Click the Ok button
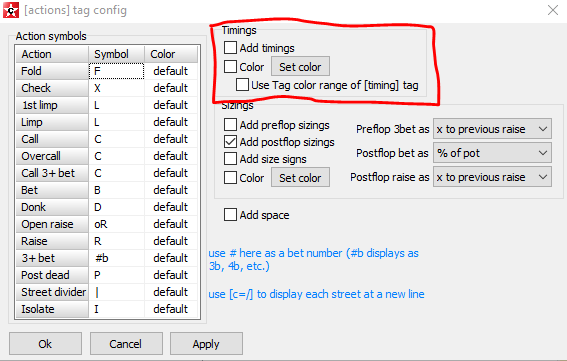Screen dimensions: 567x361 (45, 344)
